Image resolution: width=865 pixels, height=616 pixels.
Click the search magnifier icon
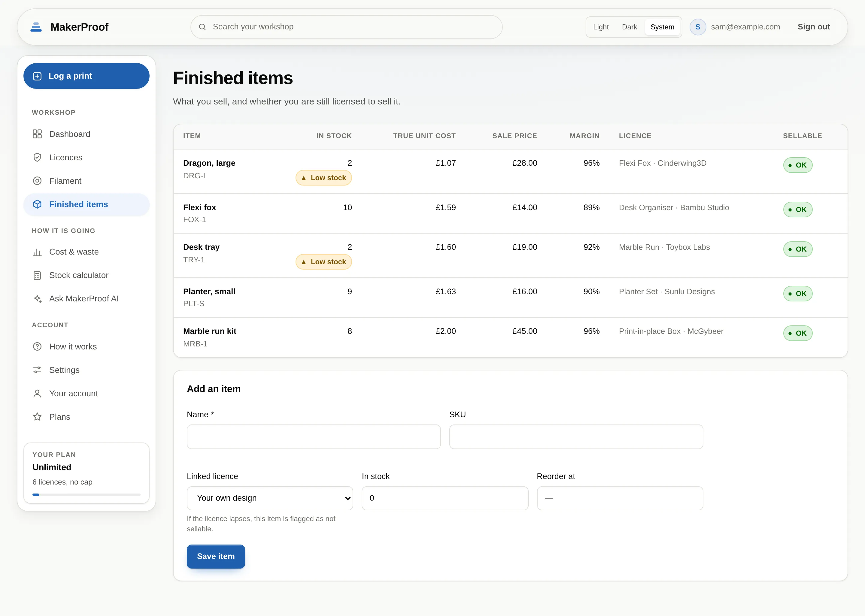click(x=202, y=27)
